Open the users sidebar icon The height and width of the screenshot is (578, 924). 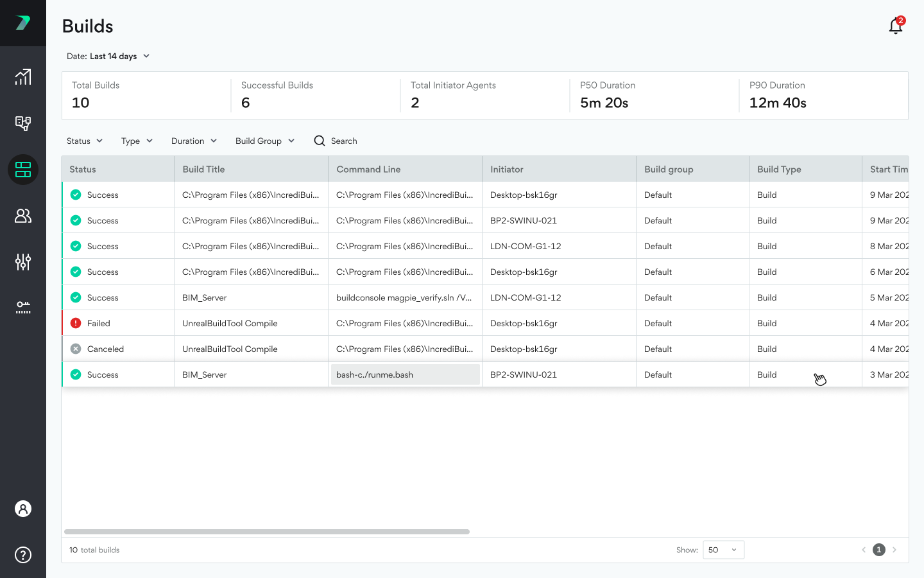click(x=23, y=216)
